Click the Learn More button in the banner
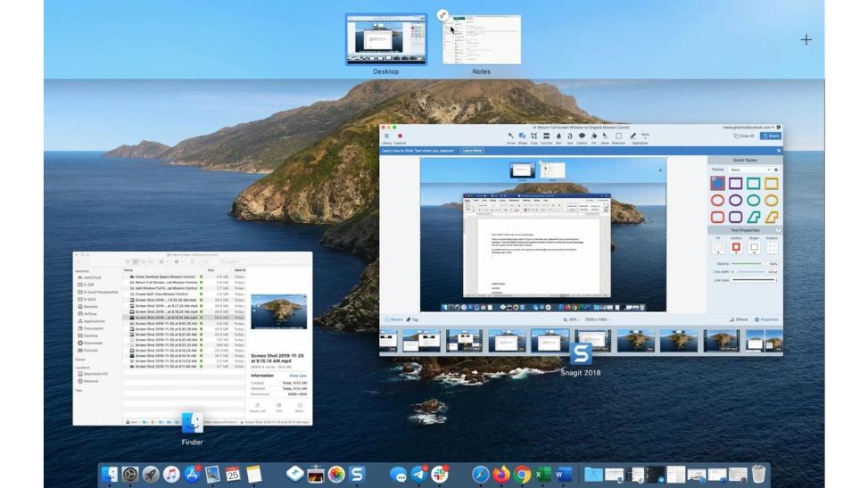Screen dimensions: 868x488 [472, 150]
